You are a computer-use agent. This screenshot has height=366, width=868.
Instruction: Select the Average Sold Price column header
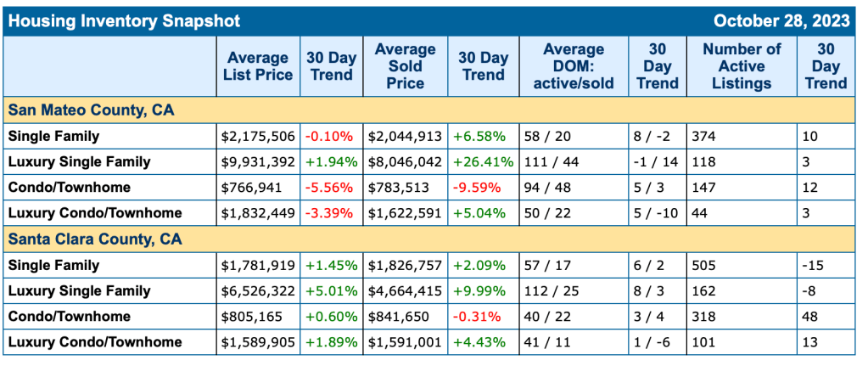pos(405,66)
